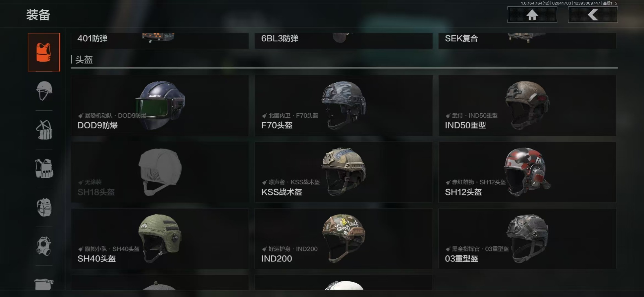This screenshot has width=644, height=297.
Task: Go to home screen via house icon
Action: 532,15
